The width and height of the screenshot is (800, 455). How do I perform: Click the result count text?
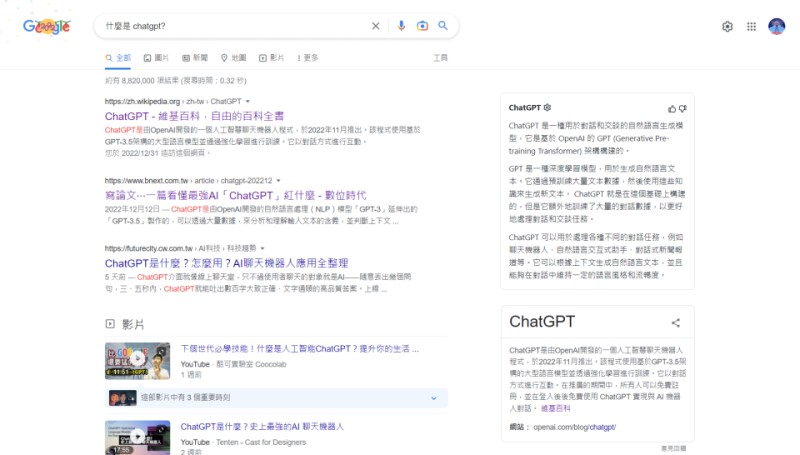176,81
